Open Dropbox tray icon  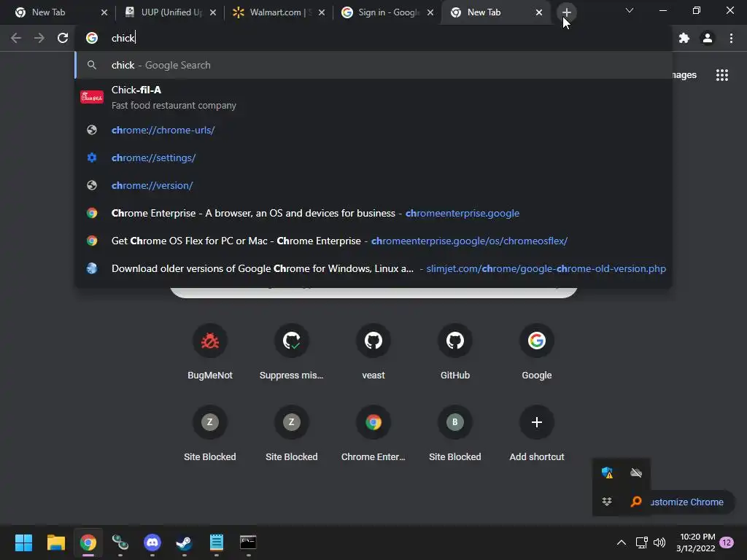click(x=607, y=502)
